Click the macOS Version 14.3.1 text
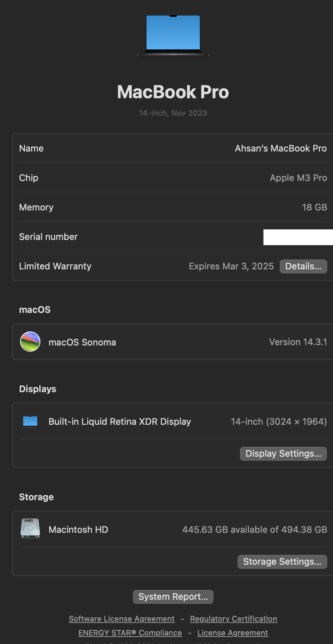Screen dimensions: 333x644 click(298, 342)
